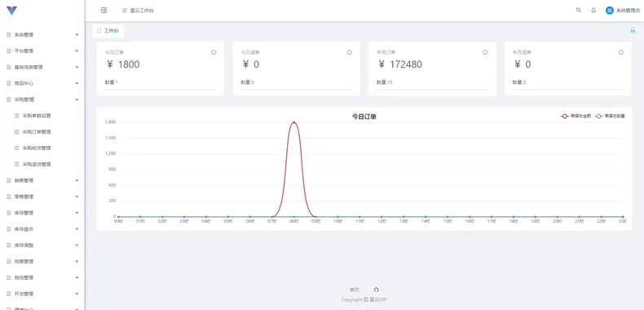Click the list icon beside 商品中心
The image size is (644, 310).
(x=9, y=83)
